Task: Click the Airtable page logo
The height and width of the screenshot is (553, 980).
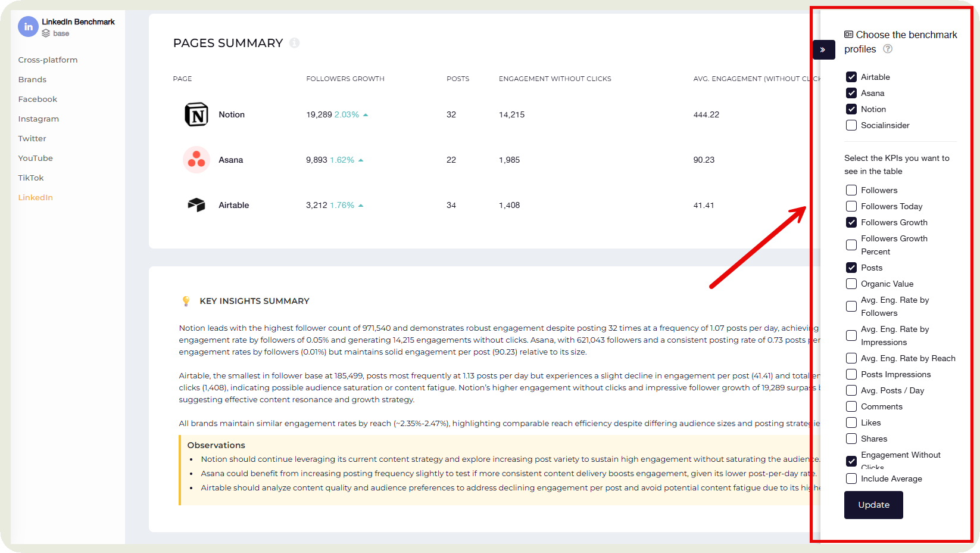Action: pos(196,205)
